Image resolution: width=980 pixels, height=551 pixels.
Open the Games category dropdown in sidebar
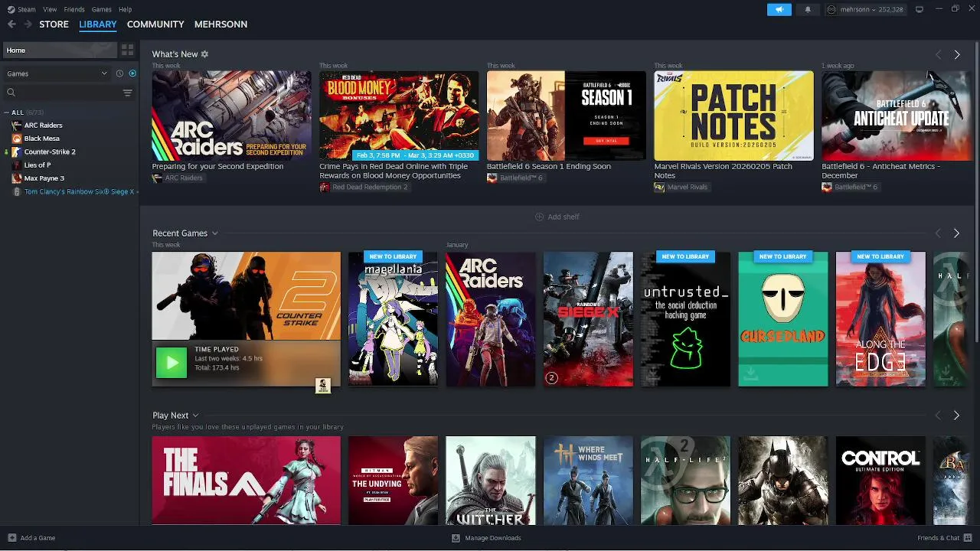[57, 73]
